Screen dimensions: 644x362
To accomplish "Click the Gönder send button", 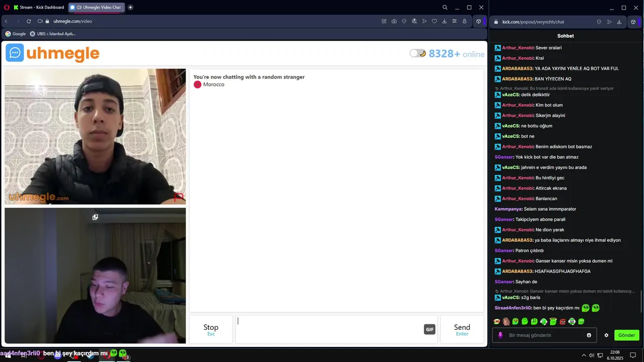I will (x=626, y=335).
